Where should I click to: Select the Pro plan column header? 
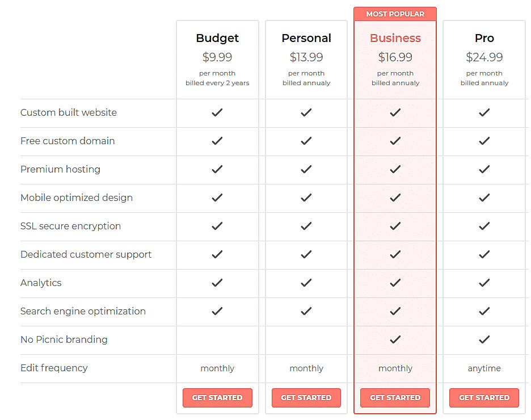pyautogui.click(x=484, y=38)
